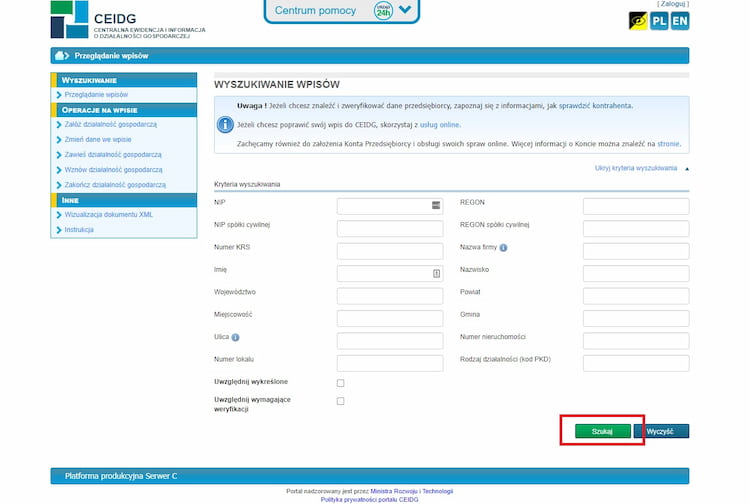Open Przeglądanie wpisów breadcrumb

pos(111,56)
